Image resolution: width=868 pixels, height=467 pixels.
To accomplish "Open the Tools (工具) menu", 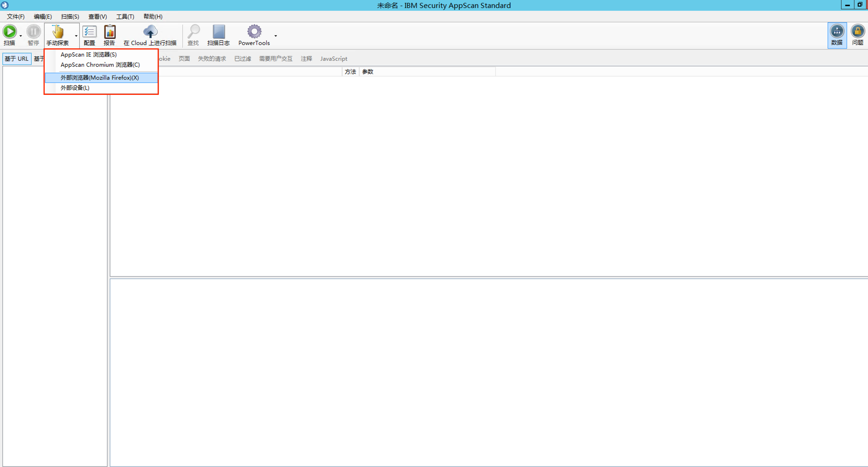I will click(x=125, y=16).
